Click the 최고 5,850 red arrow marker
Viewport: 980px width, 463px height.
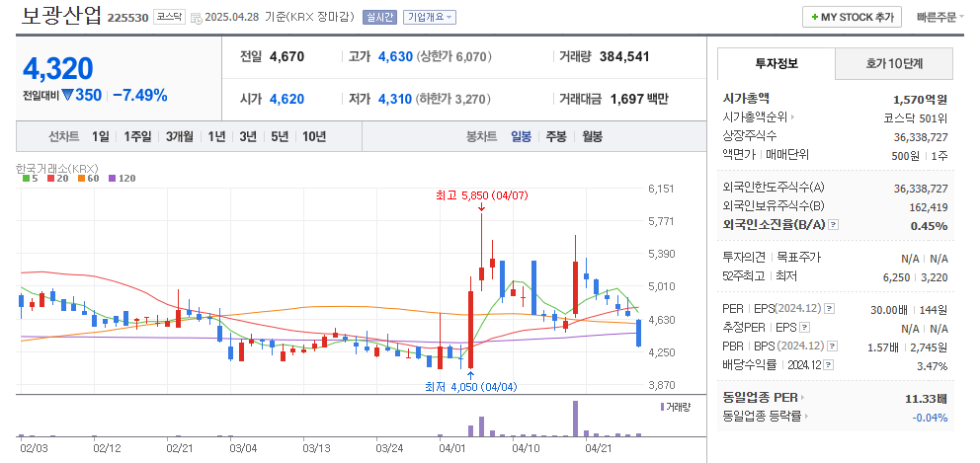481,207
